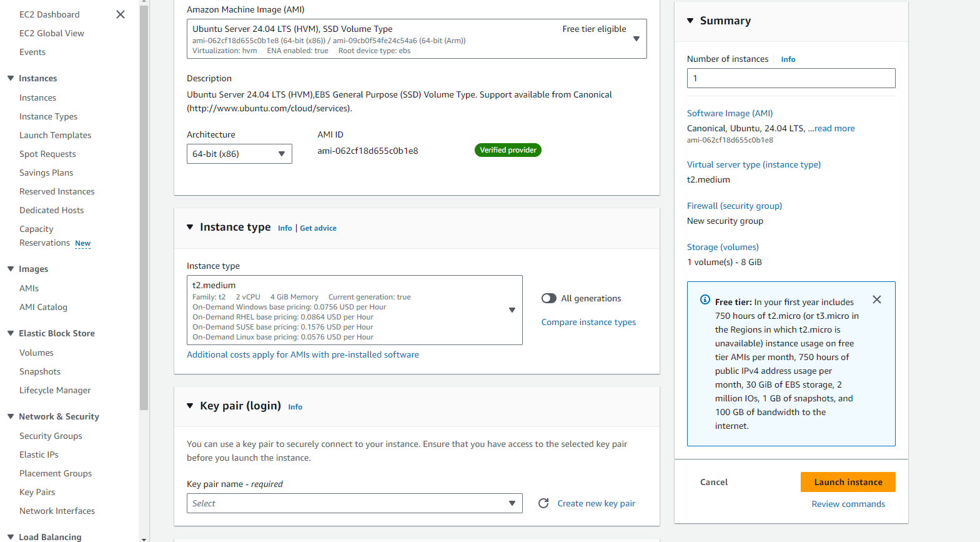Open Security Groups
This screenshot has width=980, height=542.
pyautogui.click(x=51, y=436)
